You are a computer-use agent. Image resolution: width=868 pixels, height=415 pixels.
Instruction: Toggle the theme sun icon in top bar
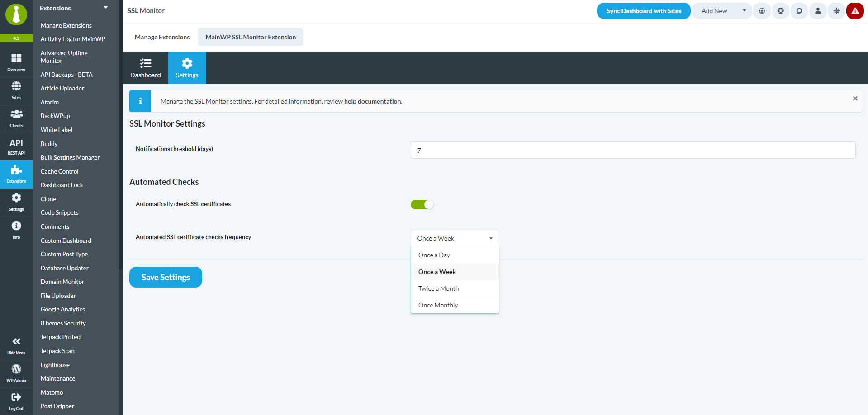[x=836, y=11]
